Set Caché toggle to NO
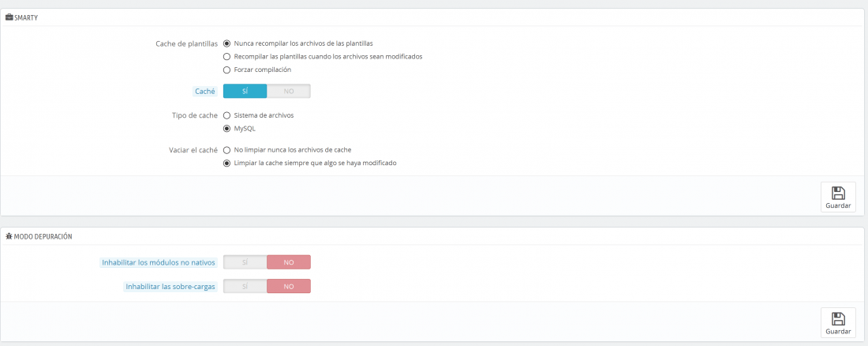The height and width of the screenshot is (346, 868). (x=288, y=91)
